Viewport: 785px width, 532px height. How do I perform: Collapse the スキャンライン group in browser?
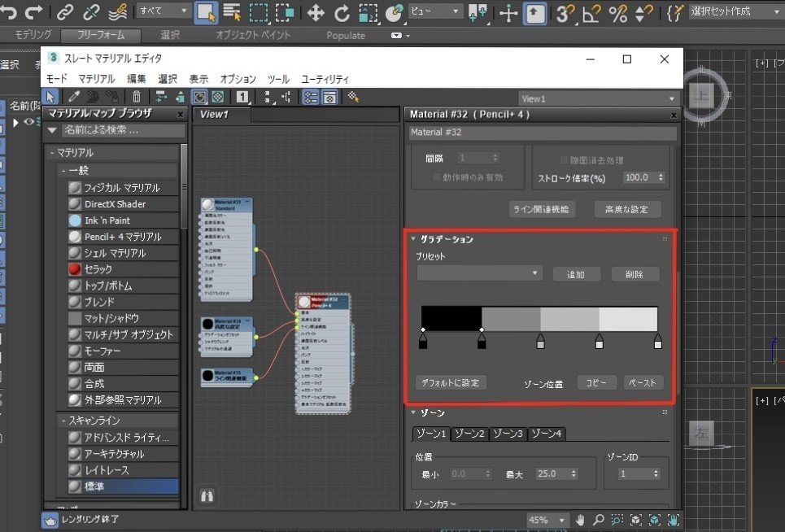[63, 421]
